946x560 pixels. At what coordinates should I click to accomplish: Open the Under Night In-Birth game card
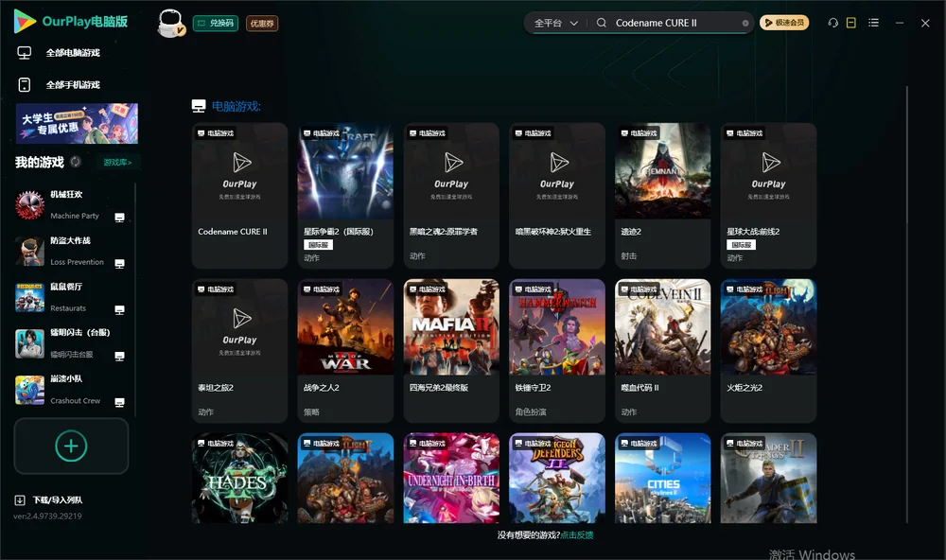tap(451, 478)
